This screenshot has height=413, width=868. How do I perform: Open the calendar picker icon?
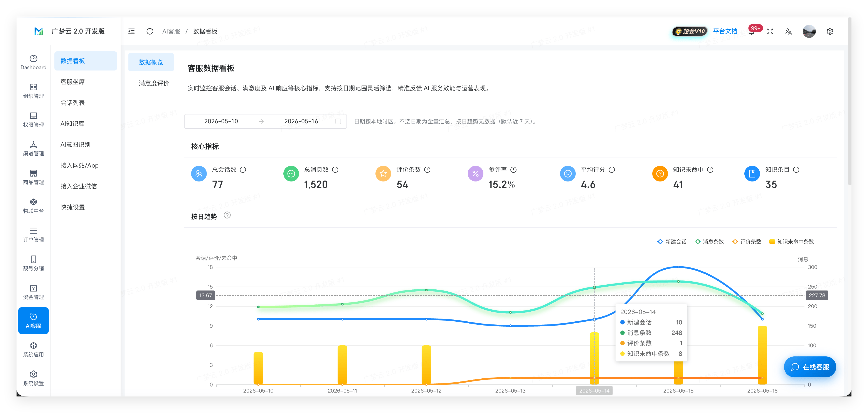(338, 121)
